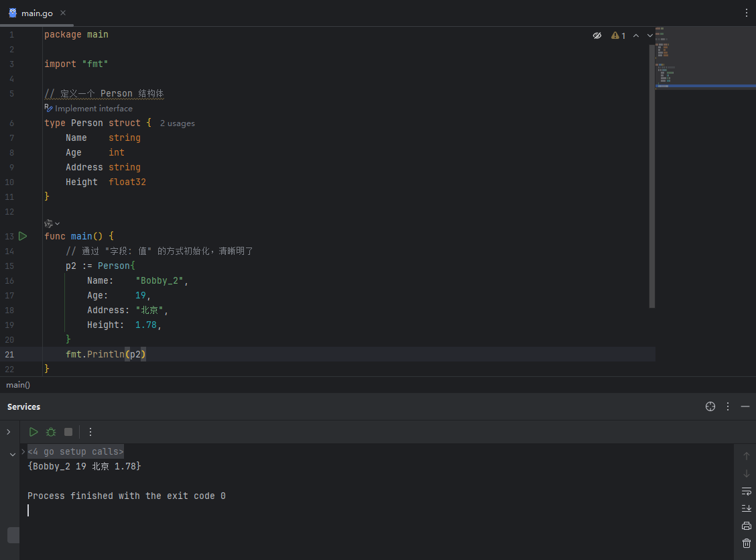The width and height of the screenshot is (756, 560).
Task: Click the Process finished exit code message
Action: 126,496
